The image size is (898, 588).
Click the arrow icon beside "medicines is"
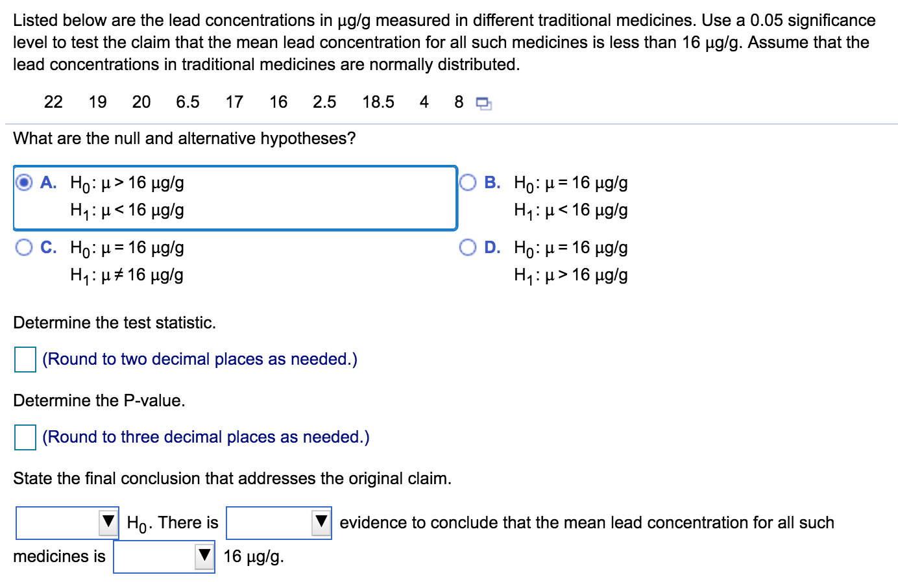(x=202, y=556)
